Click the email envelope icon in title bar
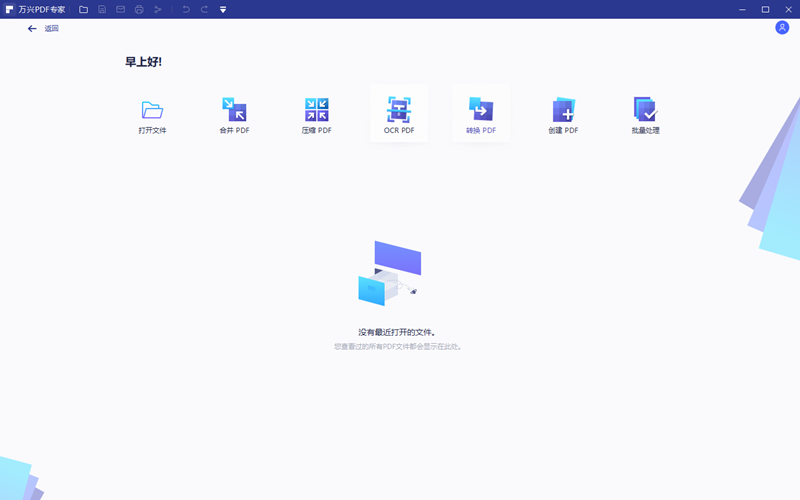This screenshot has height=500, width=800. 120,9
